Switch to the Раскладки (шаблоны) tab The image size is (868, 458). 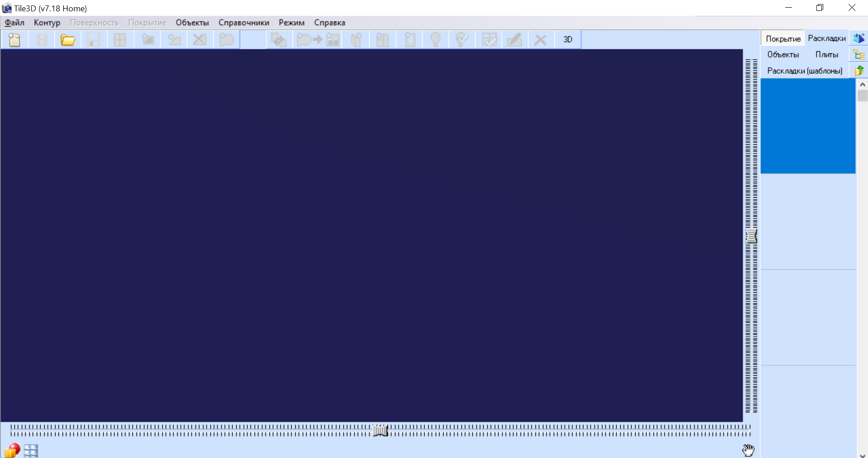point(805,71)
